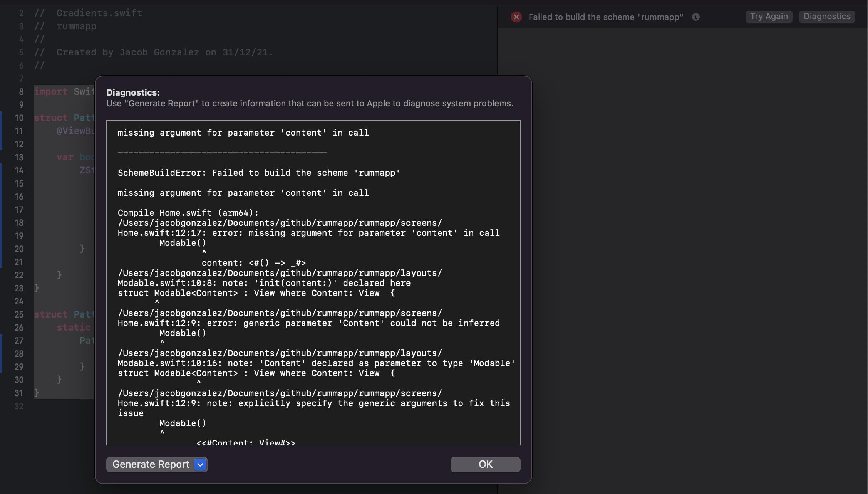Click the 'static' keyword on line 26
Image resolution: width=868 pixels, height=494 pixels.
[74, 328]
